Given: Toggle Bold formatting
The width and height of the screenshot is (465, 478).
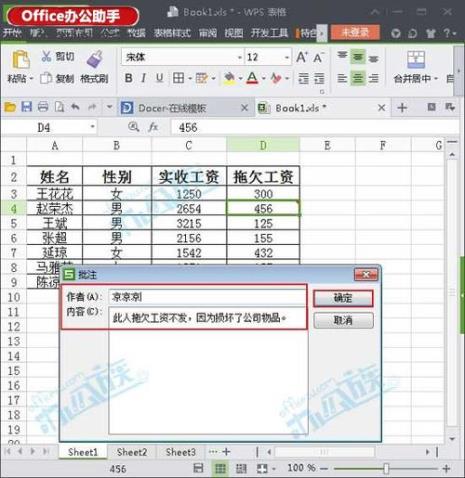Looking at the screenshot, I should [128, 78].
